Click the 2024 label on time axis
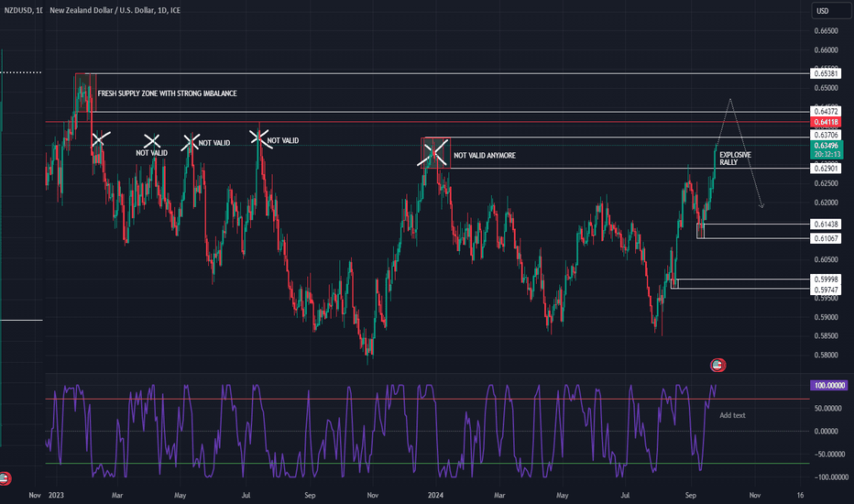This screenshot has width=854, height=504. [x=436, y=495]
